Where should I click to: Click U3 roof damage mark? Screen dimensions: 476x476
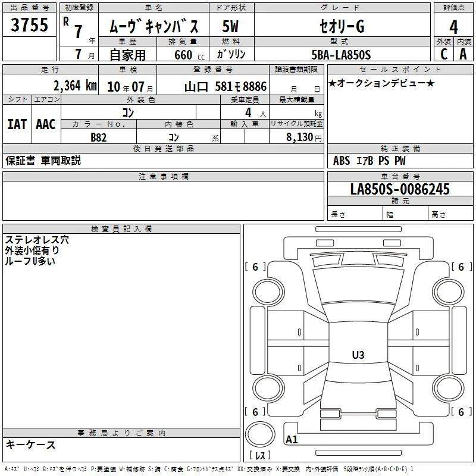(x=358, y=355)
